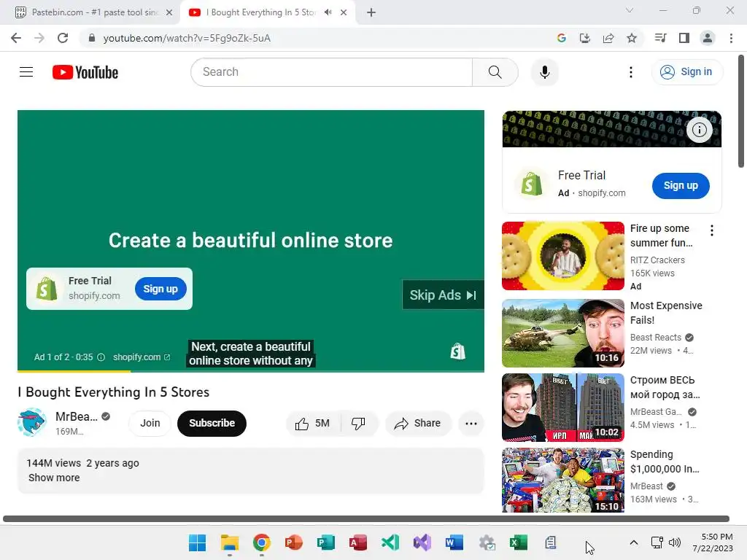Reload the page
Image resolution: width=747 pixels, height=560 pixels.
tap(63, 38)
